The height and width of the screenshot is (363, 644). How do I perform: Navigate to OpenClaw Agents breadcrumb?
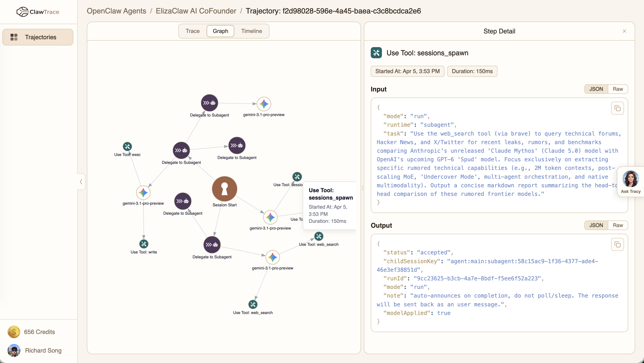(116, 11)
